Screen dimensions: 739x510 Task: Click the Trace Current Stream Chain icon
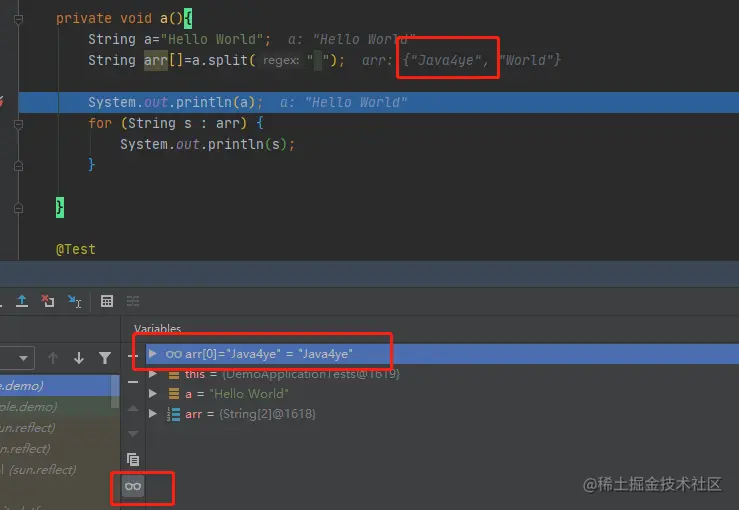(133, 301)
